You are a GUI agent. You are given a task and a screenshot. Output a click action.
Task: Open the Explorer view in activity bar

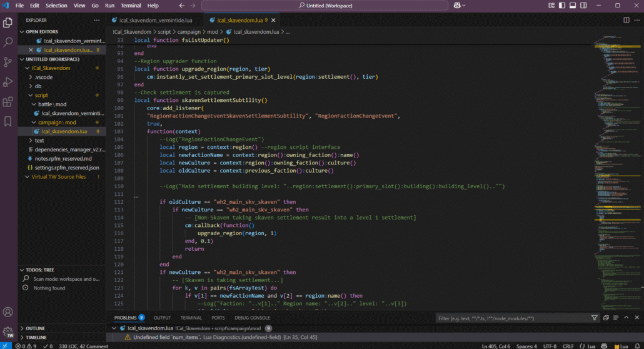coord(8,22)
